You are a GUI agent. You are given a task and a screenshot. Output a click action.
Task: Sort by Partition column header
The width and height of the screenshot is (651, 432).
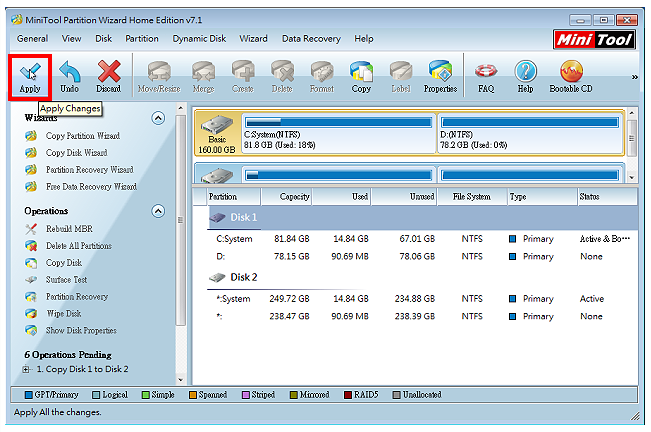(233, 197)
